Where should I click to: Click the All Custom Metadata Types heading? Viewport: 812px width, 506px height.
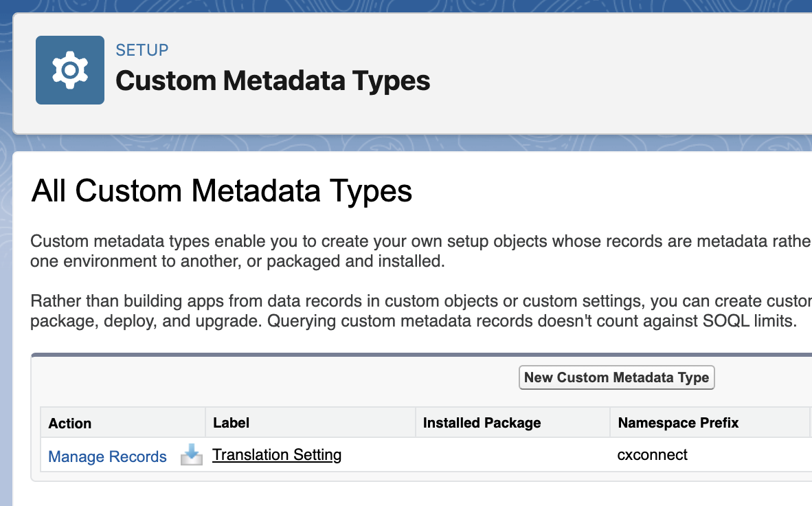coord(222,190)
